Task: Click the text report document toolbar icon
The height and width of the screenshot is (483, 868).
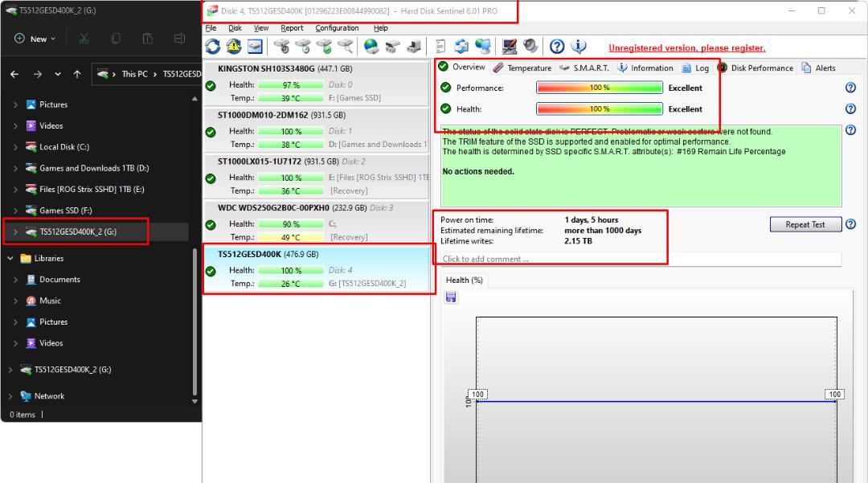Action: [x=440, y=47]
